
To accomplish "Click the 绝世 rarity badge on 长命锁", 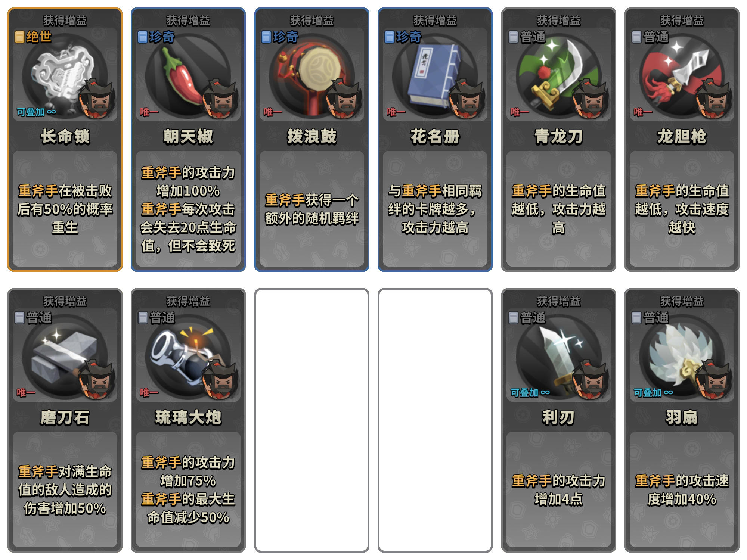I will (x=33, y=37).
